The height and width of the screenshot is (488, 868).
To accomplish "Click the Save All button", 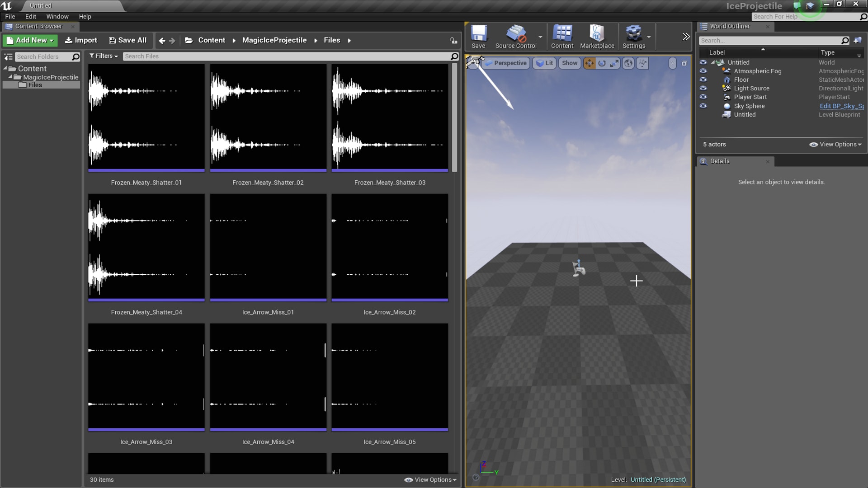I will coord(127,40).
